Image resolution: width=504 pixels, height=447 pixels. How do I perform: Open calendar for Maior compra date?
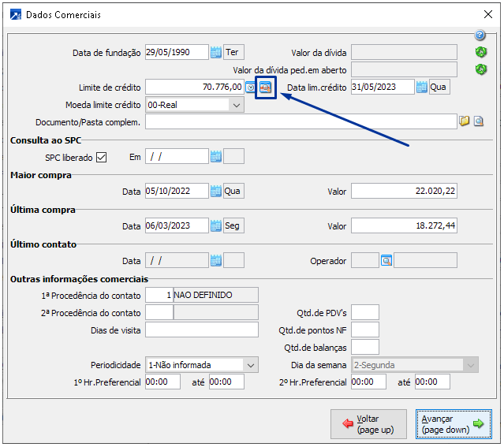click(215, 192)
